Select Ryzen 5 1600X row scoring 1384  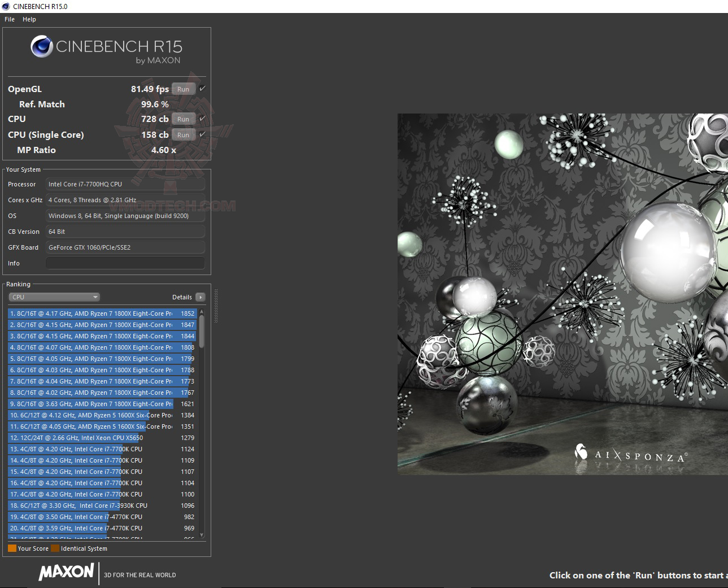[102, 415]
